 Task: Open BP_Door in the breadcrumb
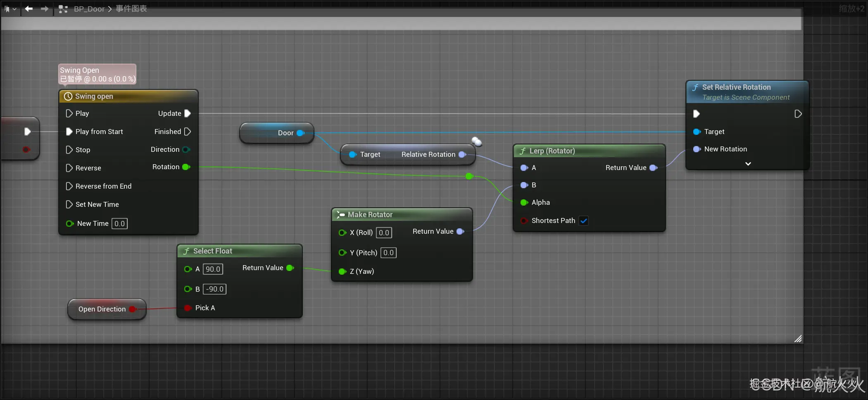point(89,9)
